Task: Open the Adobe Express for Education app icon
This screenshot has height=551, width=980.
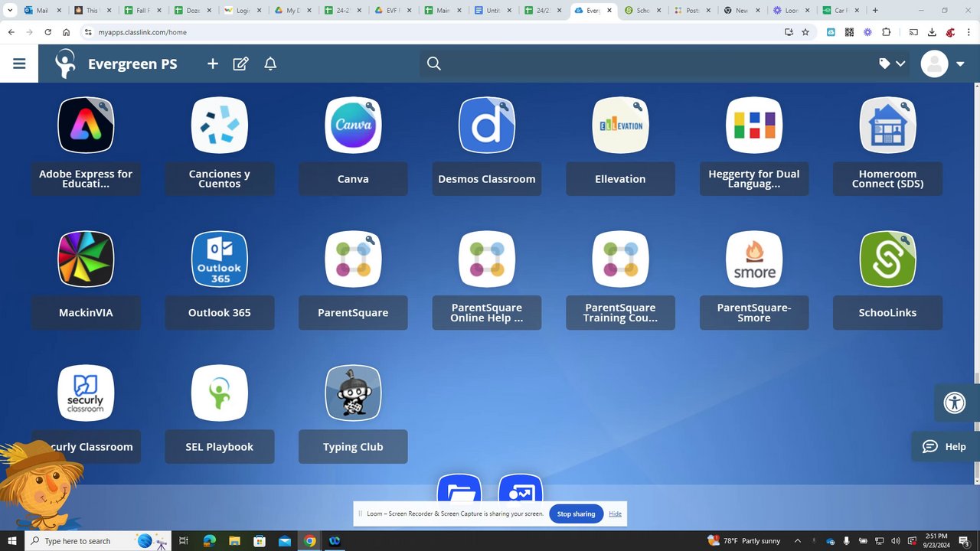Action: [86, 126]
